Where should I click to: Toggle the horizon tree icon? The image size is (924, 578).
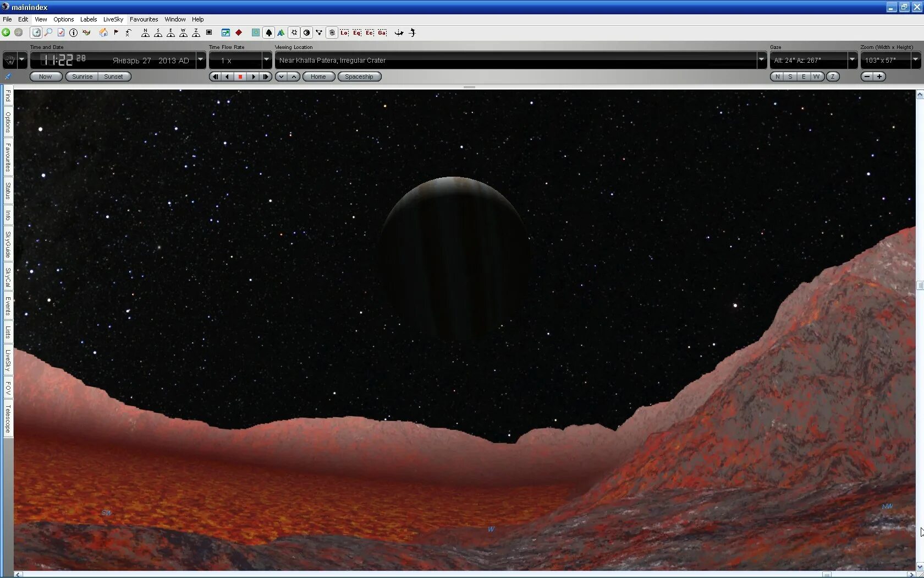pyautogui.click(x=268, y=32)
